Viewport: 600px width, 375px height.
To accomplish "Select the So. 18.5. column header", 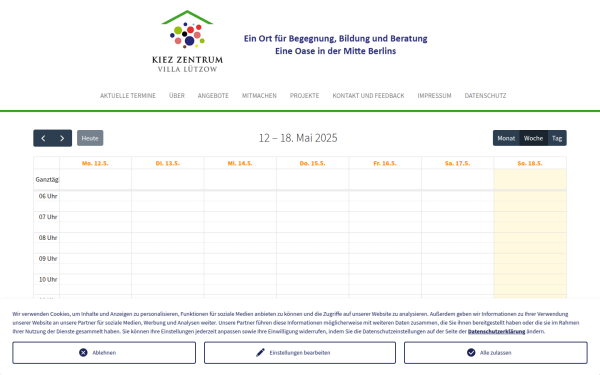I will pos(530,163).
